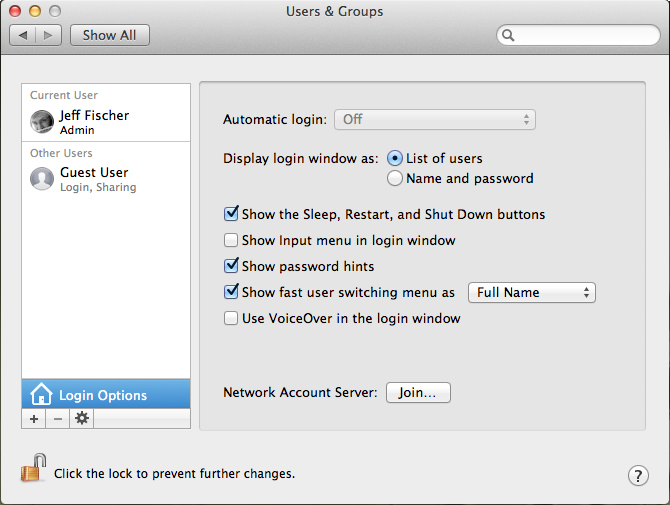
Task: Enable Use VoiceOver in login window
Action: tap(231, 318)
